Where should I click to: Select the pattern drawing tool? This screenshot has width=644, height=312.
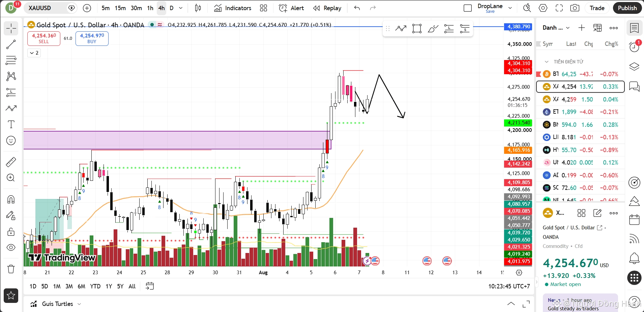pyautogui.click(x=11, y=76)
